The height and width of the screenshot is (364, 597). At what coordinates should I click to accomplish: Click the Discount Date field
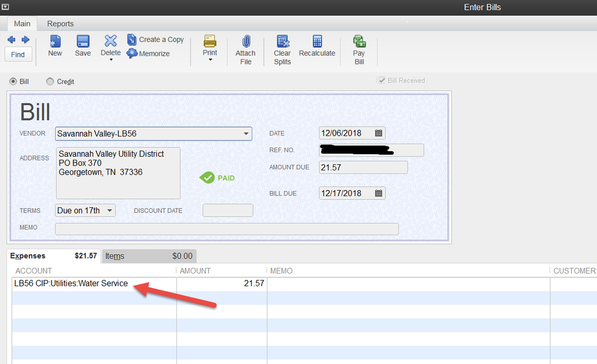[228, 210]
